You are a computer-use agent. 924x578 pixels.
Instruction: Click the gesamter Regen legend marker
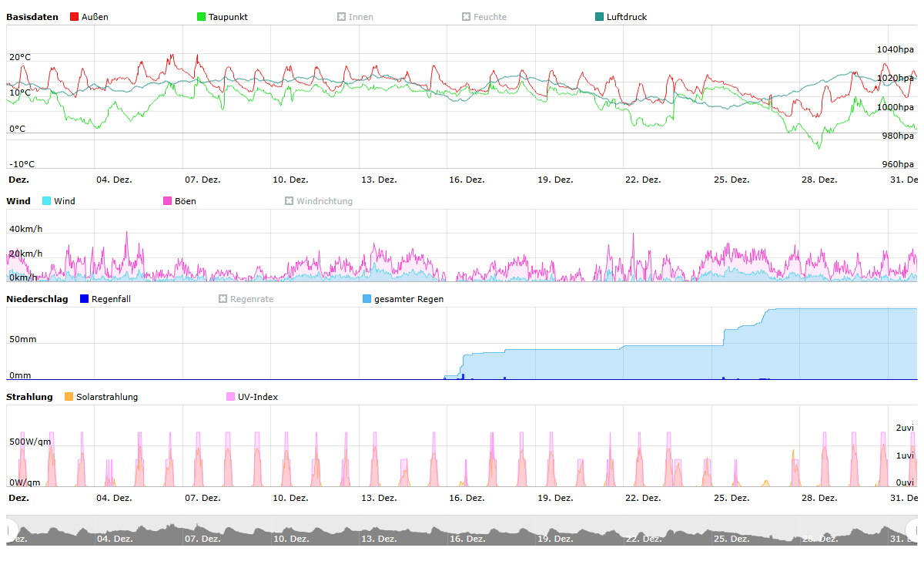367,299
